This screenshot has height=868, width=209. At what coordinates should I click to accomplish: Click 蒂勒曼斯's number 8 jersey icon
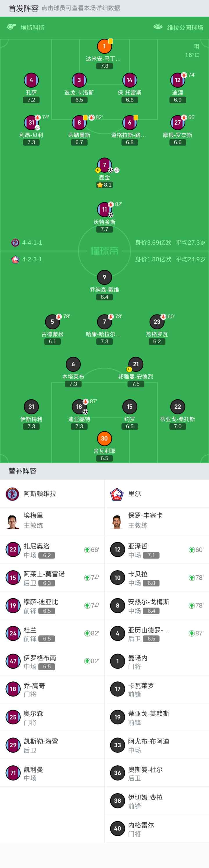coord(79,122)
